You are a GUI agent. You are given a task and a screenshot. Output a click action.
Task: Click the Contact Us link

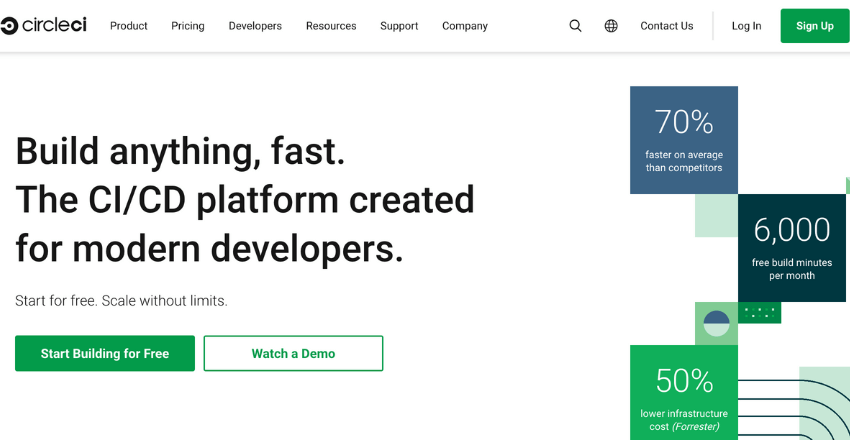[667, 26]
